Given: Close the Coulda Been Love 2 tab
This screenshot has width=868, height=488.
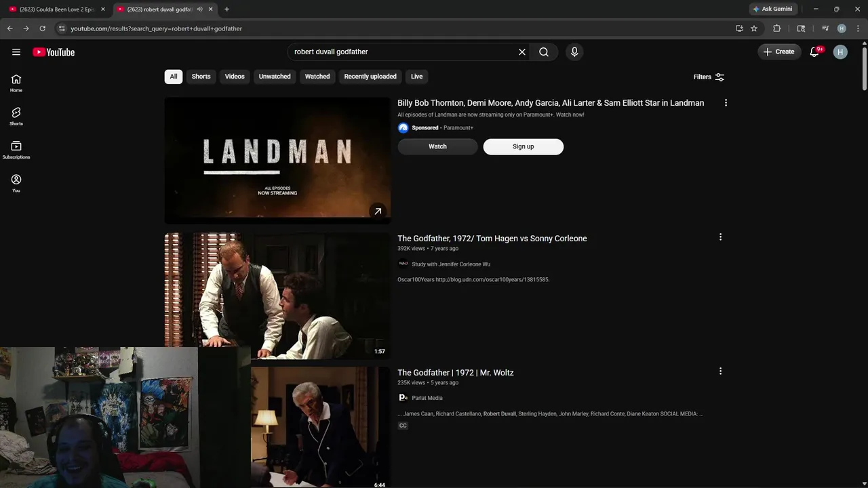Looking at the screenshot, I should click(x=103, y=9).
